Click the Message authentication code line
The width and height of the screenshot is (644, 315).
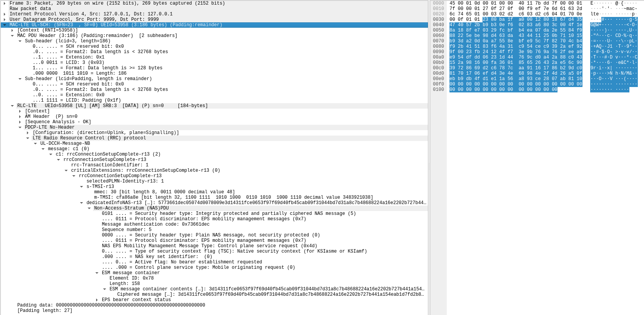point(155,224)
